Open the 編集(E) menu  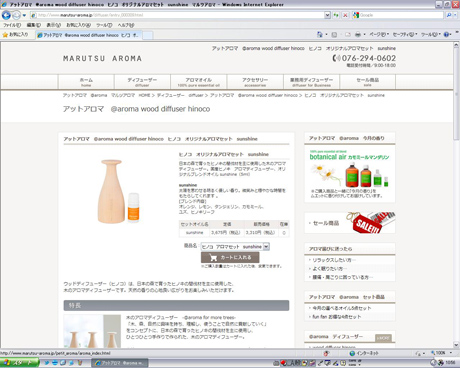coord(33,25)
